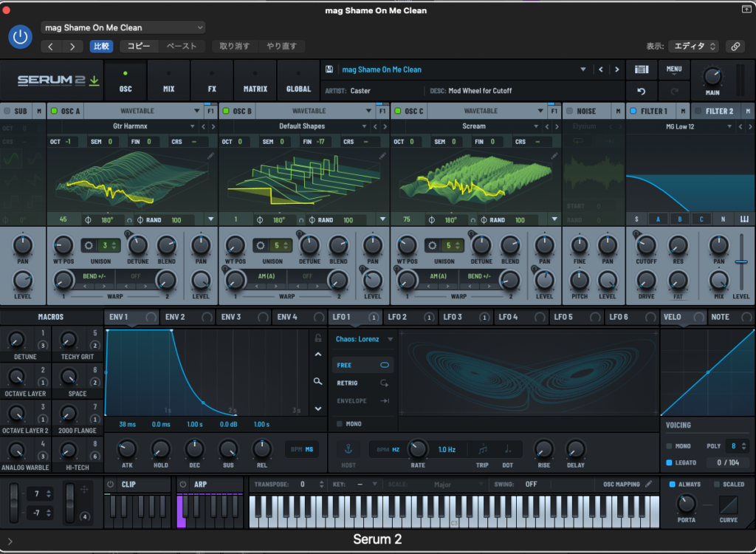Toggle the BPM MS envelope time button

tap(302, 449)
